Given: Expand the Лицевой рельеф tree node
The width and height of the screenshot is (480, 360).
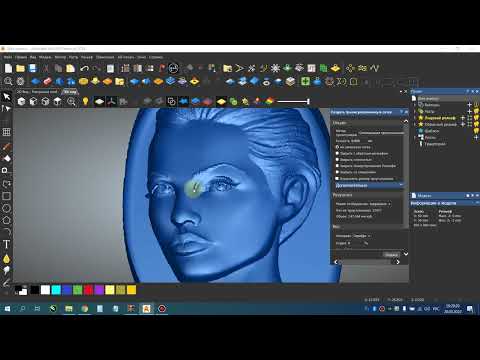Looking at the screenshot, I should pos(415,118).
